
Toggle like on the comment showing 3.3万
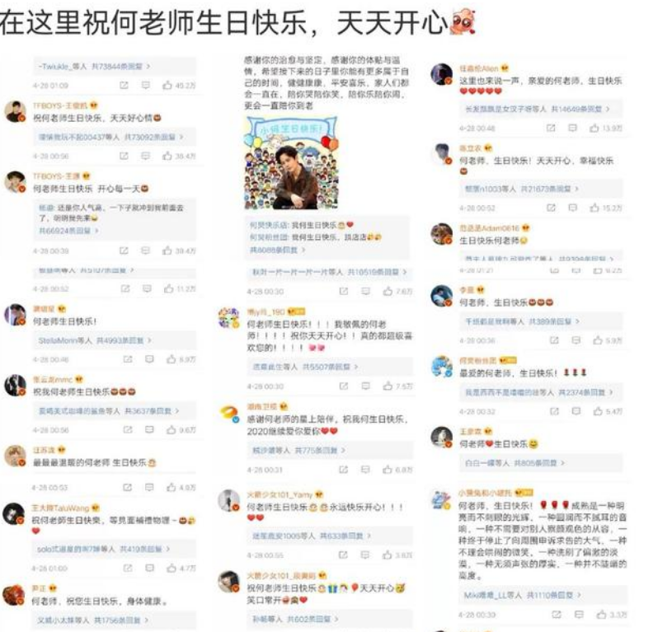[x=602, y=615]
